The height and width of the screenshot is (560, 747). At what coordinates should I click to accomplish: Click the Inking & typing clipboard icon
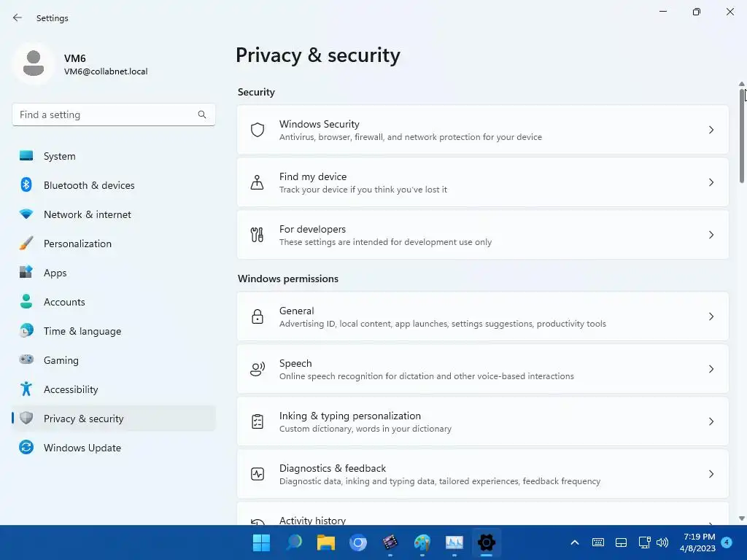click(x=258, y=421)
